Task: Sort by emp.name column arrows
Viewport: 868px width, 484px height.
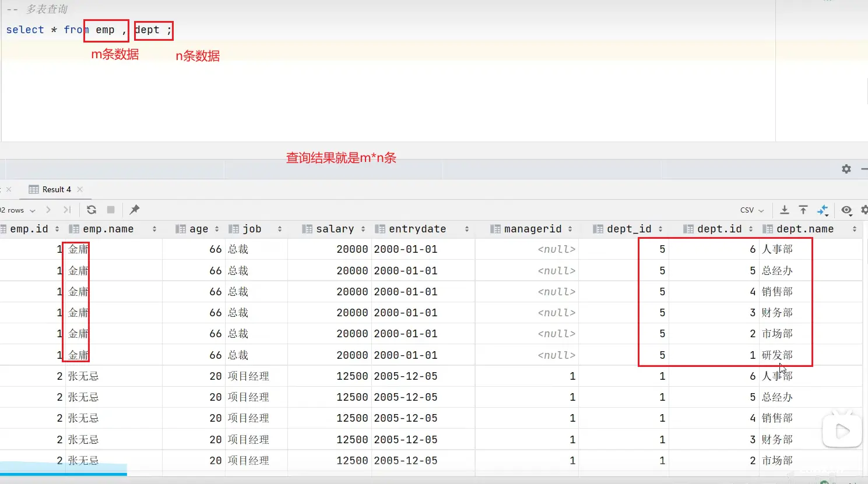Action: tap(154, 229)
